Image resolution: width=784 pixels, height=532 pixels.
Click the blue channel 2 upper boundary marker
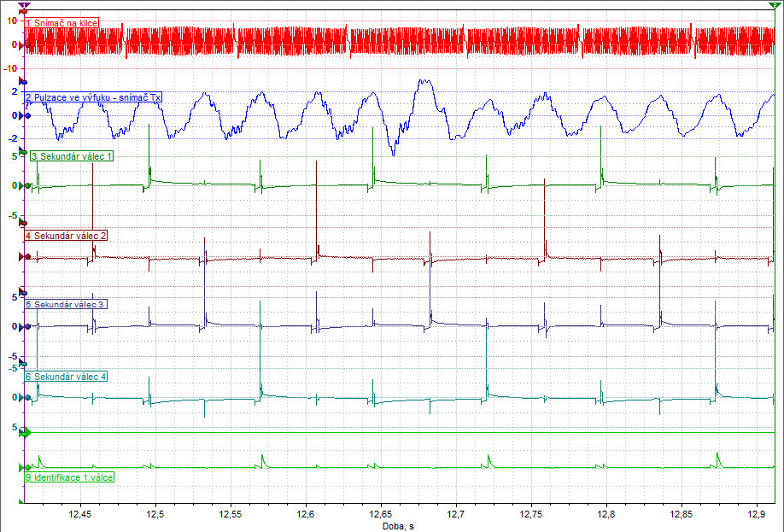coord(24,81)
